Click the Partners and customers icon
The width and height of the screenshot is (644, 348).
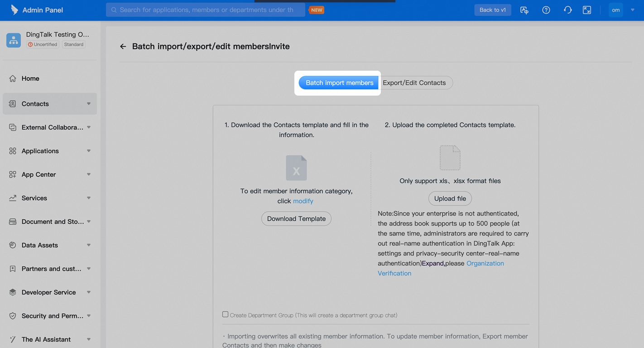13,269
